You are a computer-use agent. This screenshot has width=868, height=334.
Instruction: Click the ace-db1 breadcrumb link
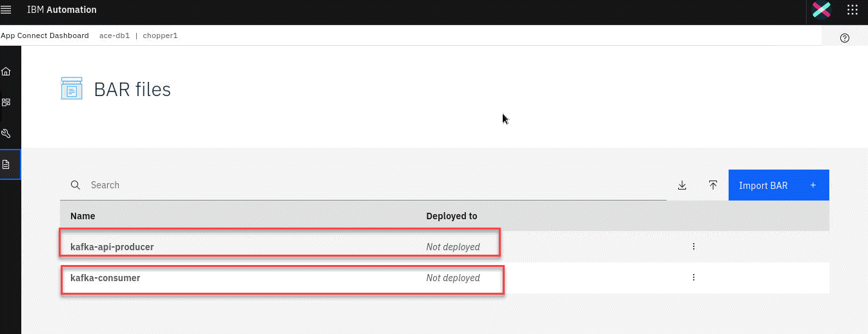pyautogui.click(x=115, y=35)
